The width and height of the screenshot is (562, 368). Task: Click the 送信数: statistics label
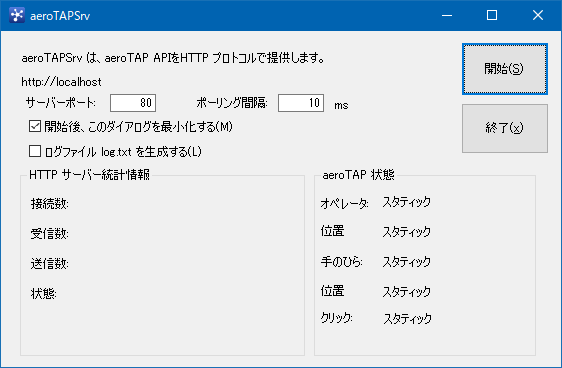pyautogui.click(x=49, y=264)
